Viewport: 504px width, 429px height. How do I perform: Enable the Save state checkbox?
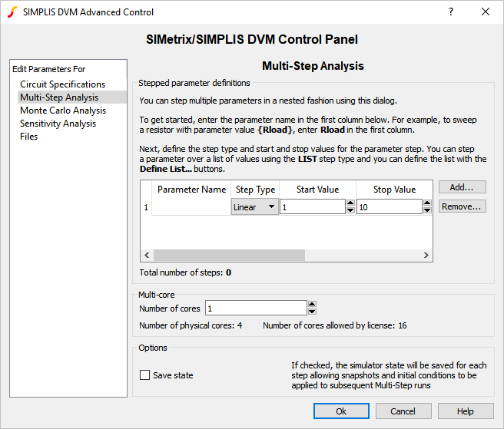pos(145,375)
